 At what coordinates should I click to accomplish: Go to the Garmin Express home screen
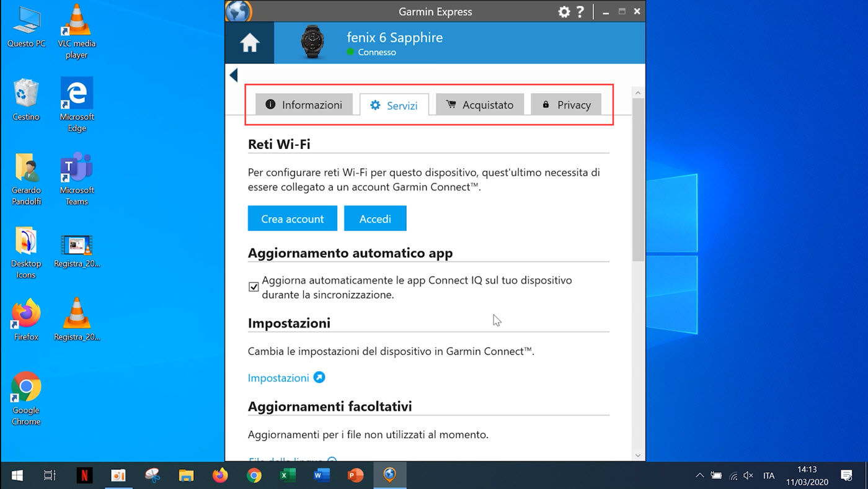pos(249,43)
